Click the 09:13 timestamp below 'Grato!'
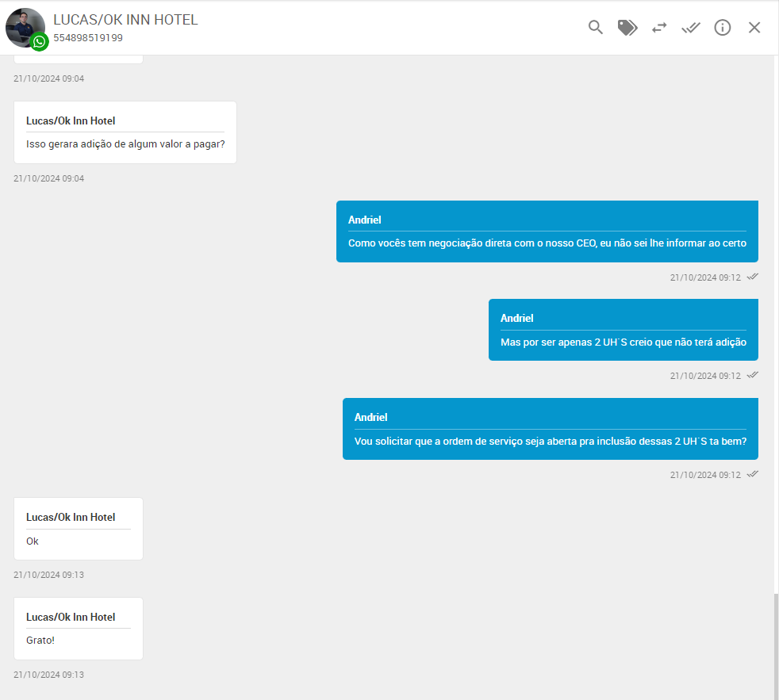Image resolution: width=779 pixels, height=700 pixels. pyautogui.click(x=48, y=675)
